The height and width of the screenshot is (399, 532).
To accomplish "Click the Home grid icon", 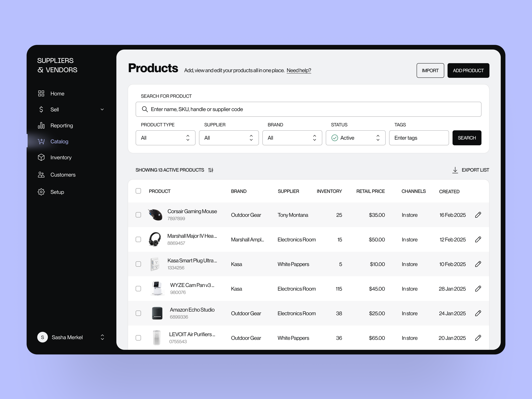I will [x=41, y=93].
